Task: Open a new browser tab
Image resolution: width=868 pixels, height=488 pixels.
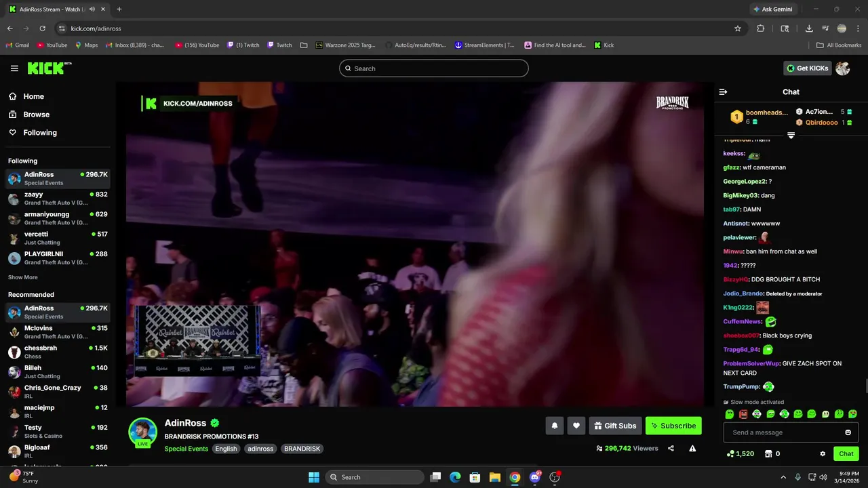Action: (119, 9)
